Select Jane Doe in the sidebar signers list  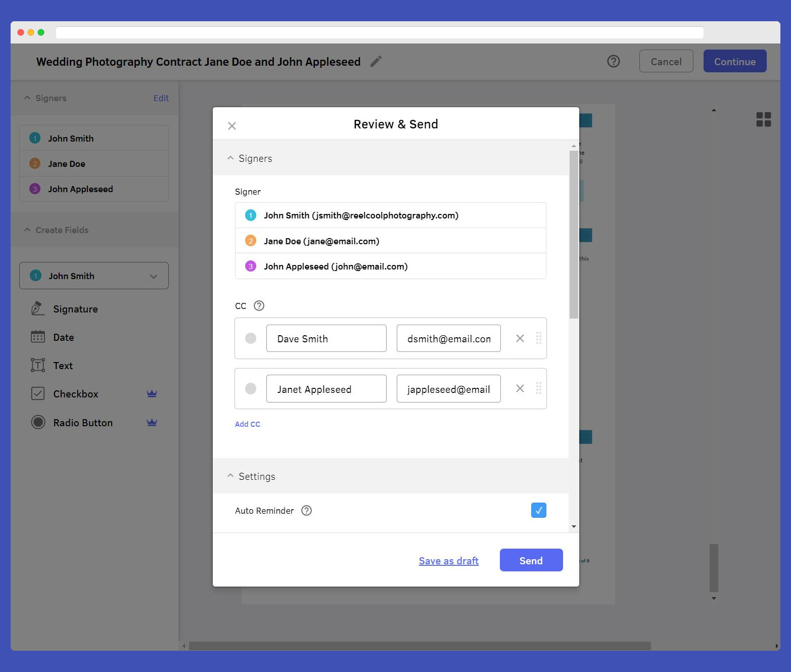coord(67,164)
